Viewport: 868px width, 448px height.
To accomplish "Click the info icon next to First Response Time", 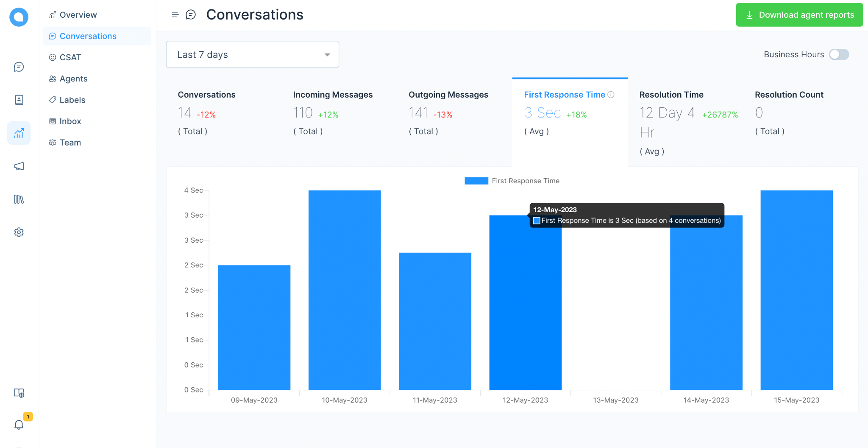I will [x=611, y=95].
